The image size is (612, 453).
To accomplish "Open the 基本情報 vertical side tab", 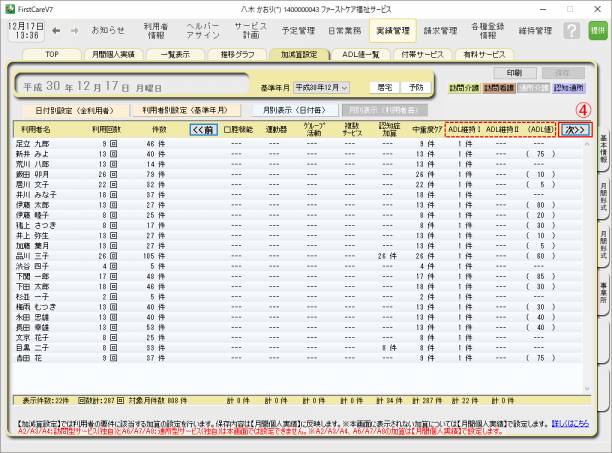I will [604, 147].
